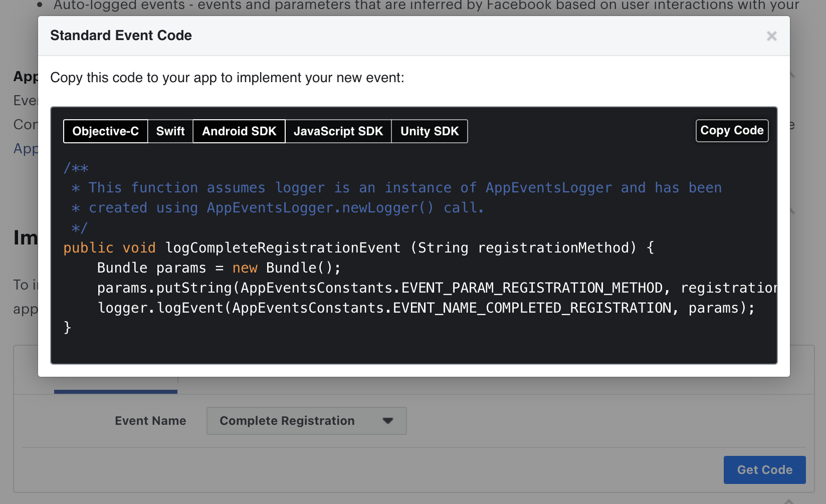
Task: Close the Standard Event Code dialog
Action: (771, 36)
